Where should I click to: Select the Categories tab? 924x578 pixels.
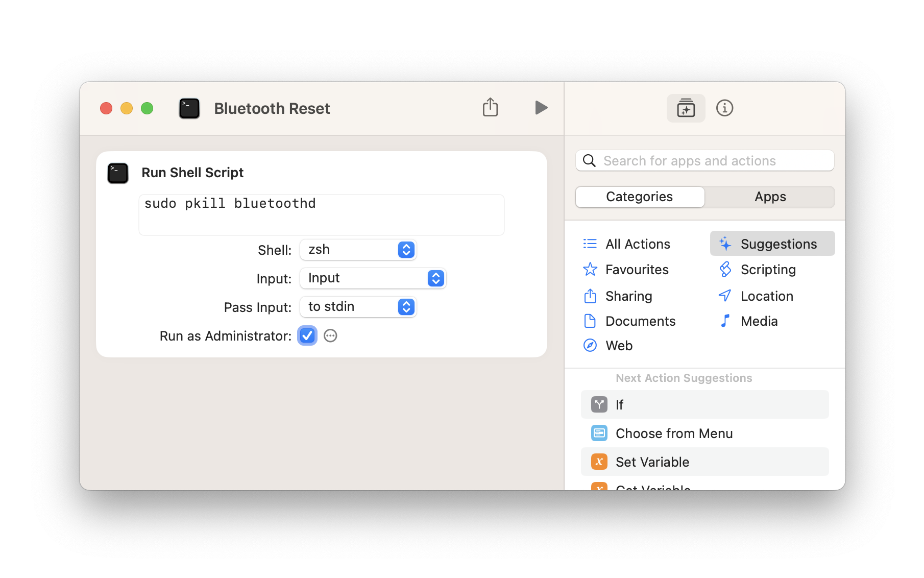click(x=640, y=197)
